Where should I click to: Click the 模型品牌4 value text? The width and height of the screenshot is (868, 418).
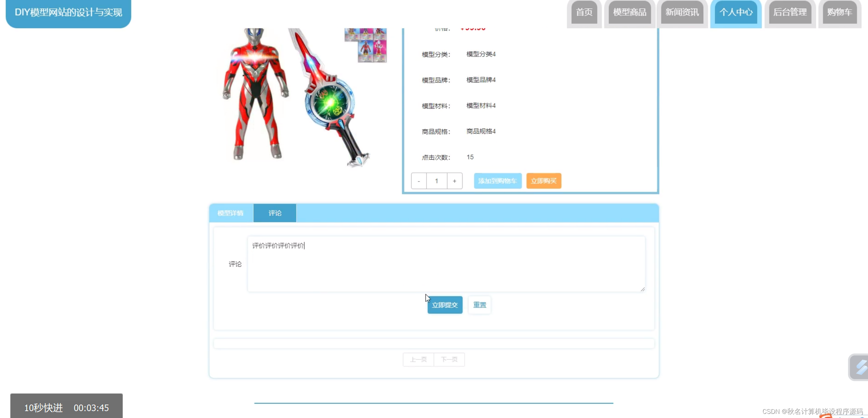pyautogui.click(x=481, y=80)
